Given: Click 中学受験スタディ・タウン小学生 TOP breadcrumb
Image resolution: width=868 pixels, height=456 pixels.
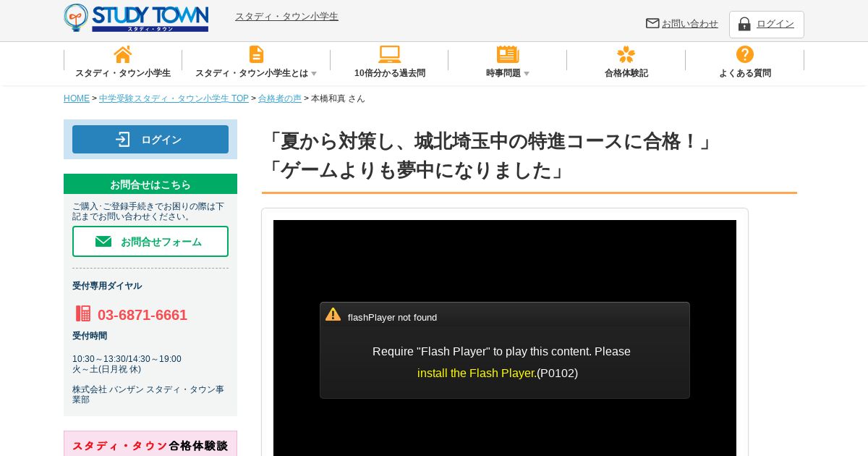Looking at the screenshot, I should click(x=174, y=98).
